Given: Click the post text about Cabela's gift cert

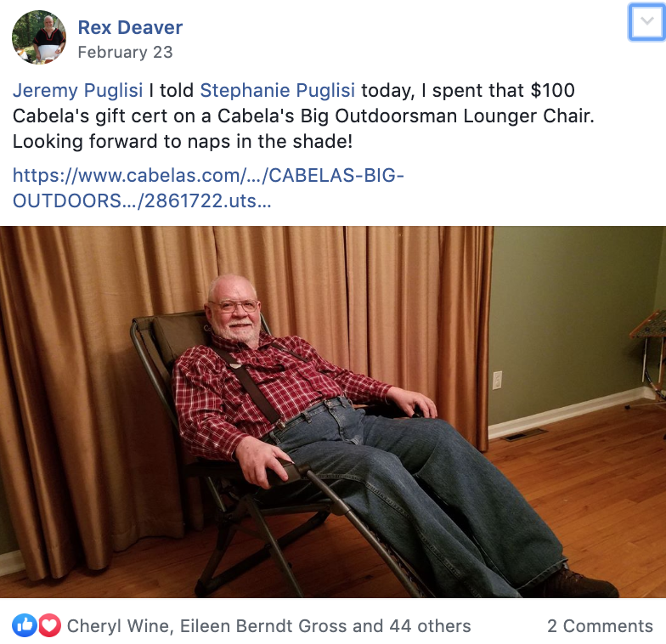Looking at the screenshot, I should click(x=303, y=116).
